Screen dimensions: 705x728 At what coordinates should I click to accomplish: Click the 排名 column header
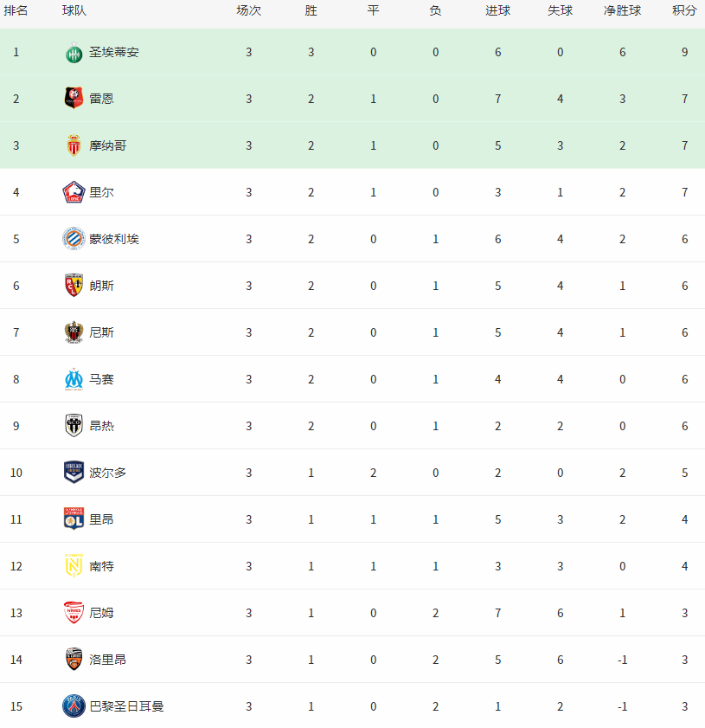coord(16,11)
